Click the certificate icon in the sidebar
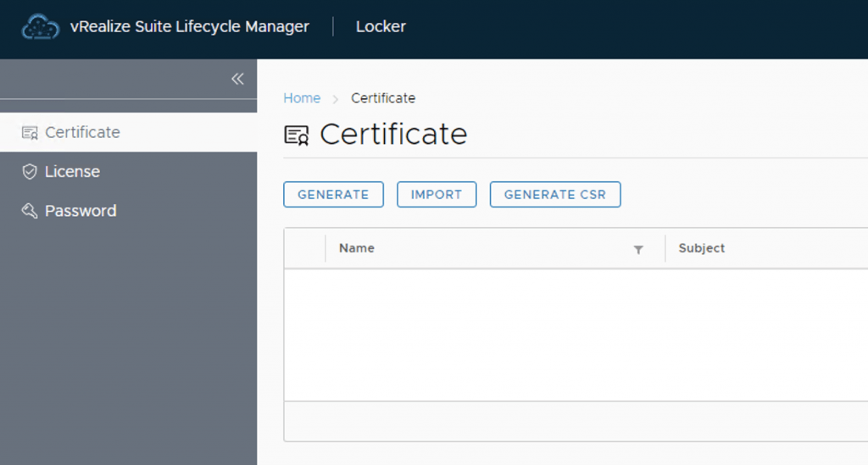 point(30,133)
